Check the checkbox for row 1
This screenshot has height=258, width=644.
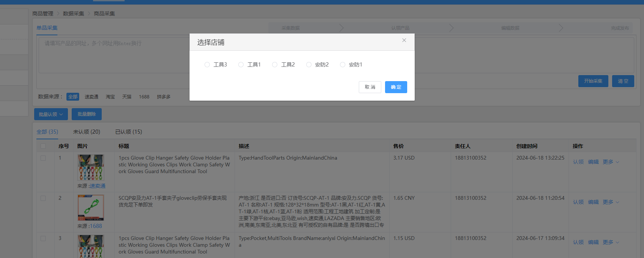(43, 158)
